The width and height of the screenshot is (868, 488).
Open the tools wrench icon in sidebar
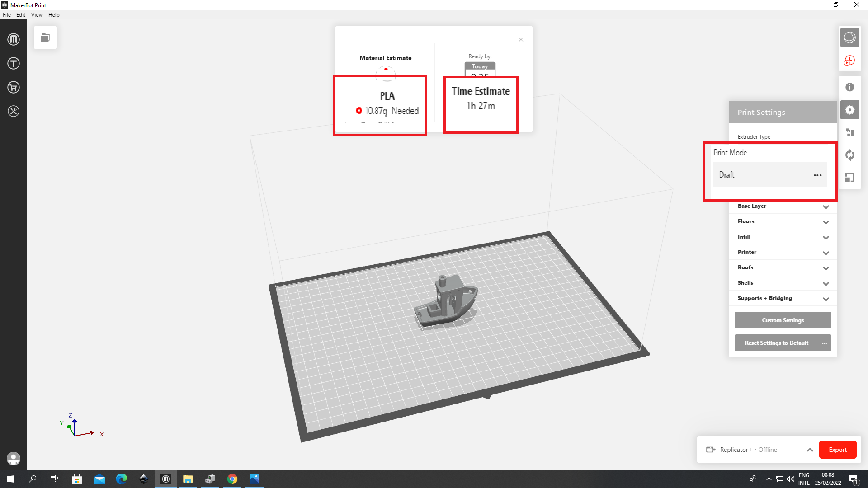coord(14,111)
